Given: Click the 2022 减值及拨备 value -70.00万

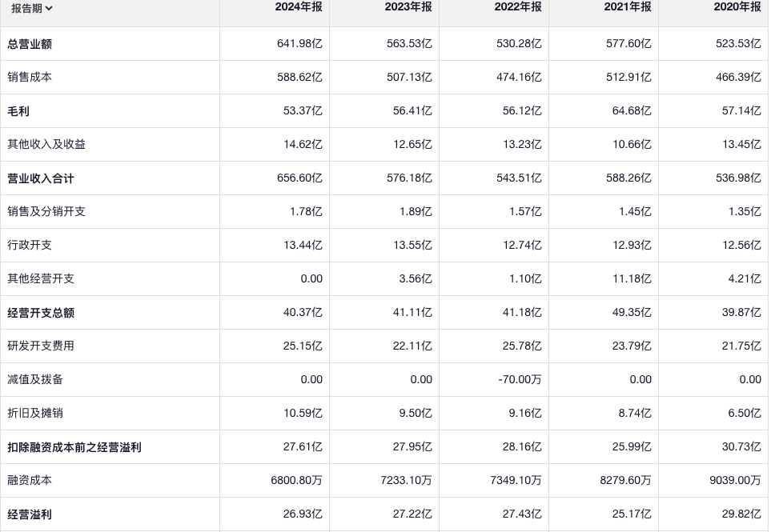Looking at the screenshot, I should pos(520,380).
